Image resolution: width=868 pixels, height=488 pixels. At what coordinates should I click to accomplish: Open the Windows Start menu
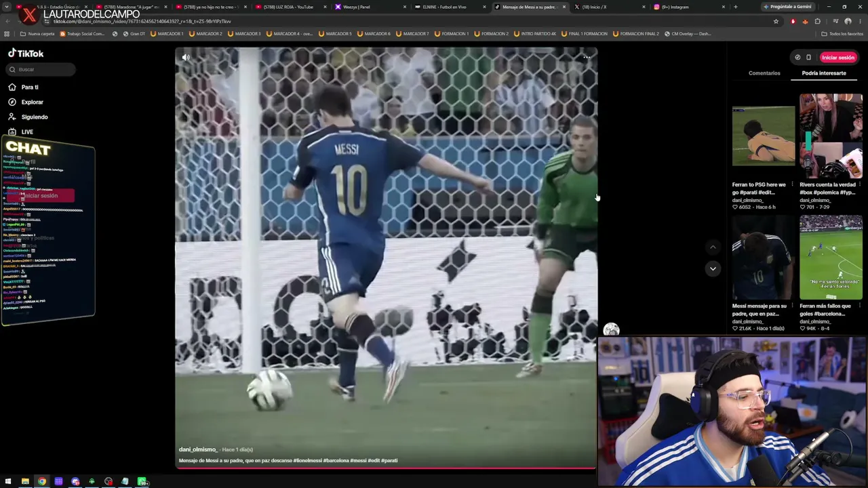click(8, 482)
